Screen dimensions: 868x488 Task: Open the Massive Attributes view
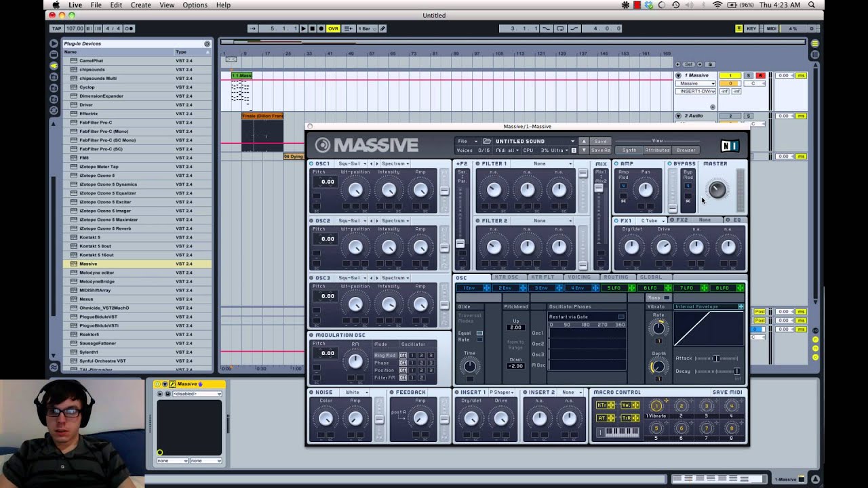click(657, 150)
